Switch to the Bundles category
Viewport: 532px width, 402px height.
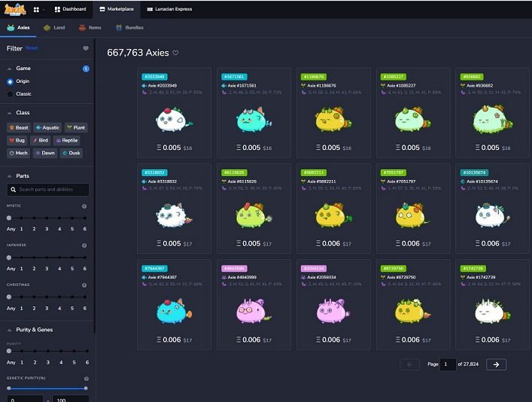pyautogui.click(x=129, y=28)
